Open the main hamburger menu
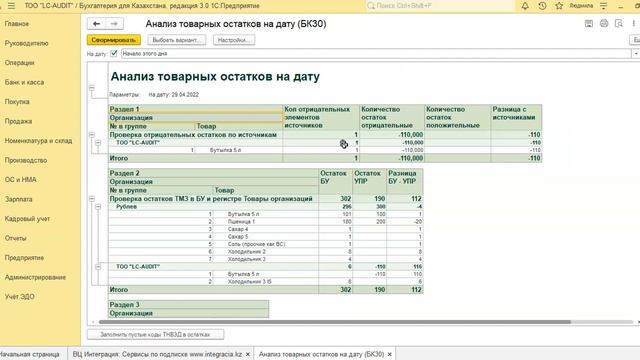This screenshot has width=640, height=360. coord(11,6)
